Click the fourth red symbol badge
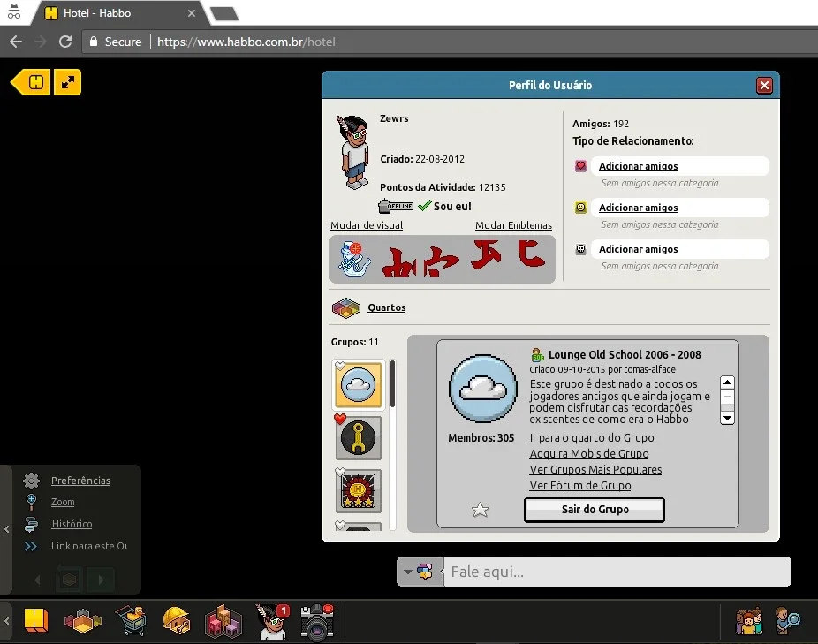 (531, 254)
